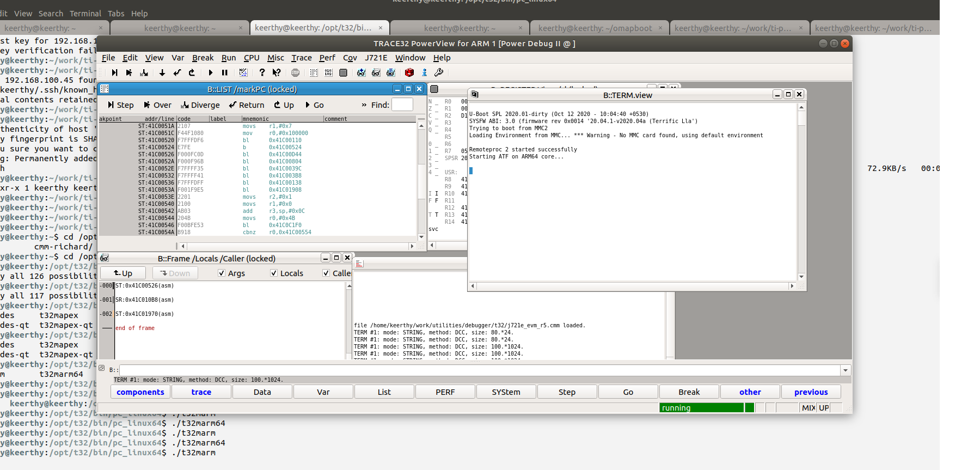This screenshot has height=470, width=980.
Task: Click the other softkey button
Action: pyautogui.click(x=750, y=392)
